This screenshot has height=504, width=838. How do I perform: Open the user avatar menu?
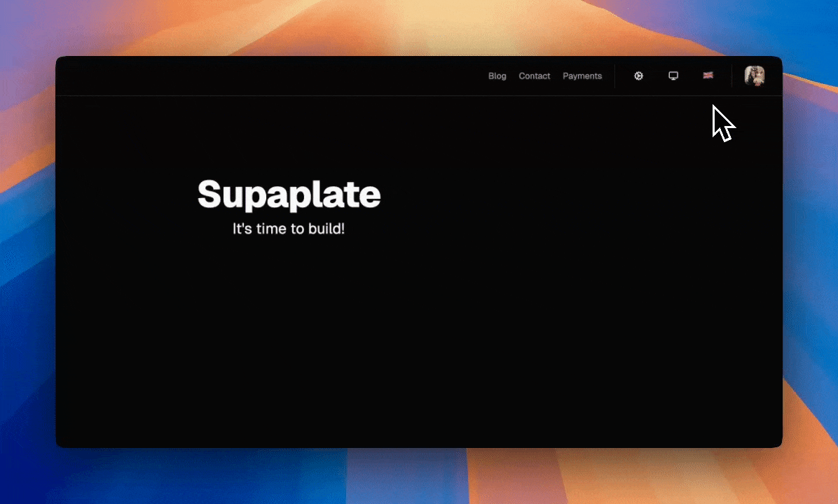coord(755,76)
